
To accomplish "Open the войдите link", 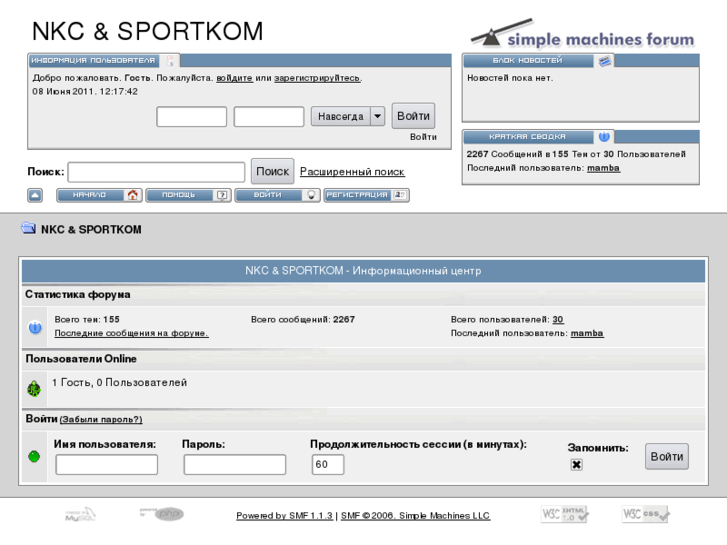I will (x=235, y=78).
